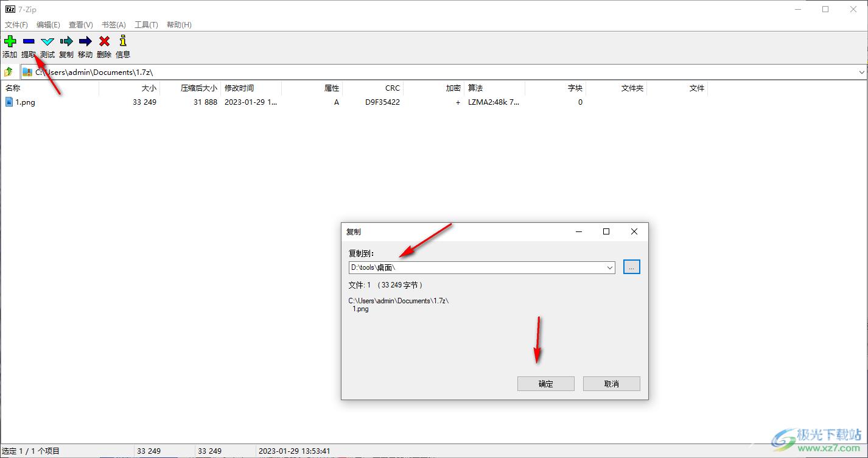Image resolution: width=868 pixels, height=458 pixels.
Task: Sort by 名称 column header
Action: pyautogui.click(x=50, y=88)
